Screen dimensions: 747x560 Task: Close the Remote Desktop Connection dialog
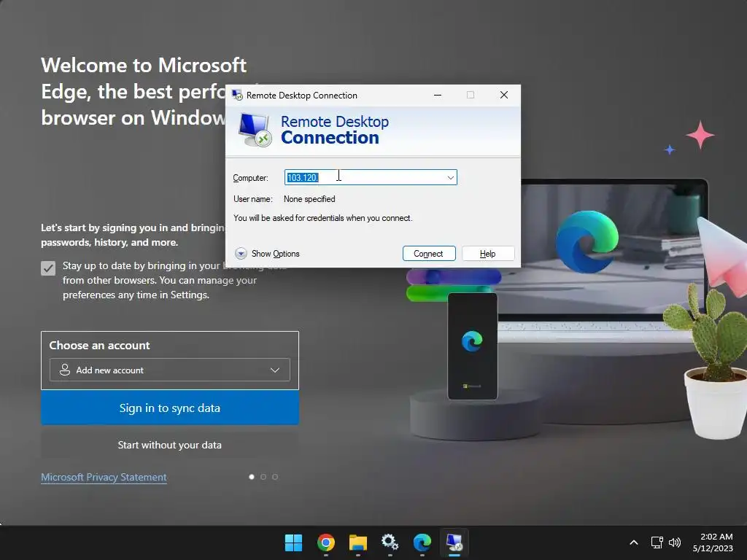pyautogui.click(x=503, y=95)
